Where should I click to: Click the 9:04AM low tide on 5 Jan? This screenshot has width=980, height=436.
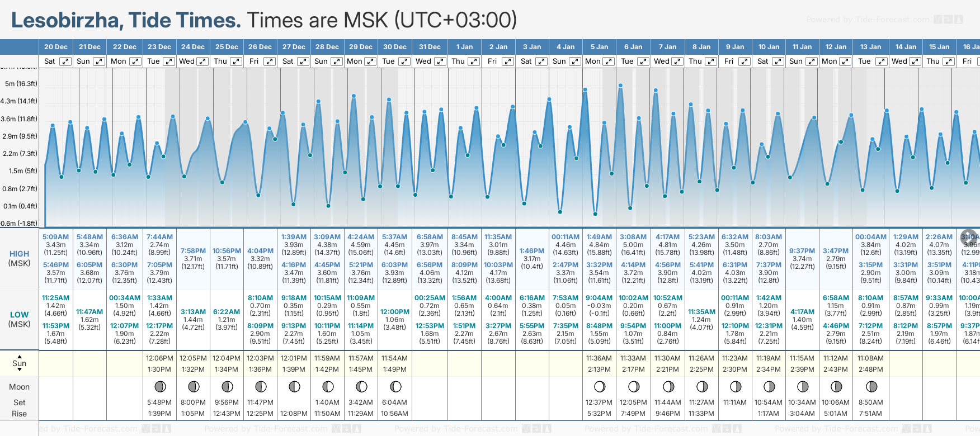click(x=599, y=298)
